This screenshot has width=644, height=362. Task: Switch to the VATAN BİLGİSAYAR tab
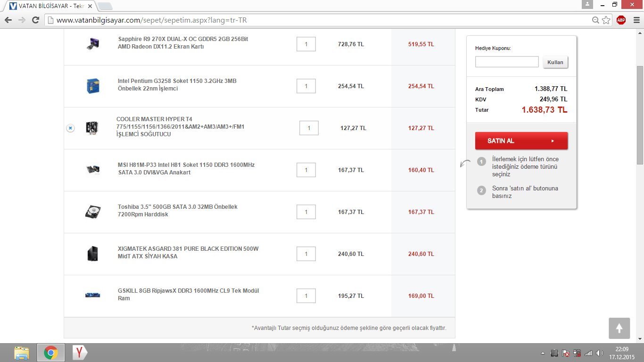(x=49, y=6)
